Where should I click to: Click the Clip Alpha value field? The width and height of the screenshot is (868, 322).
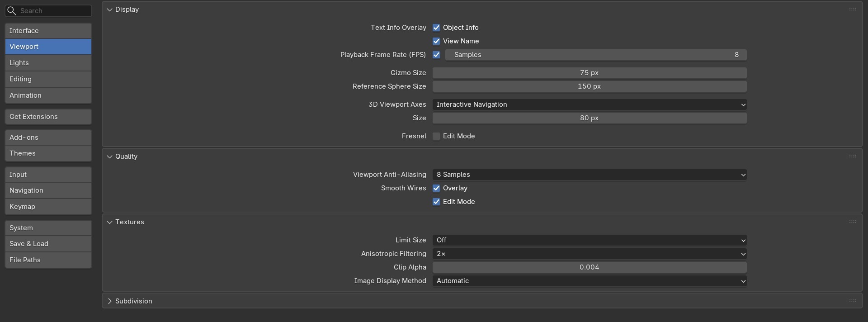click(590, 267)
